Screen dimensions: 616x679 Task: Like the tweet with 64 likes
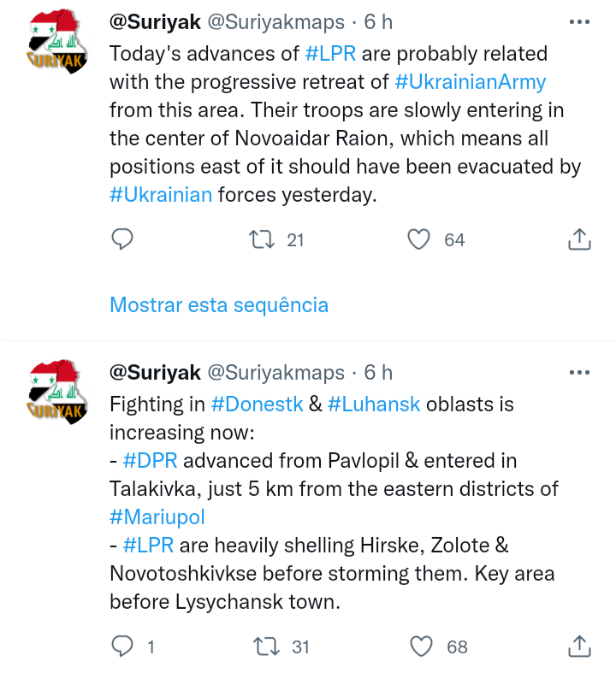(418, 239)
